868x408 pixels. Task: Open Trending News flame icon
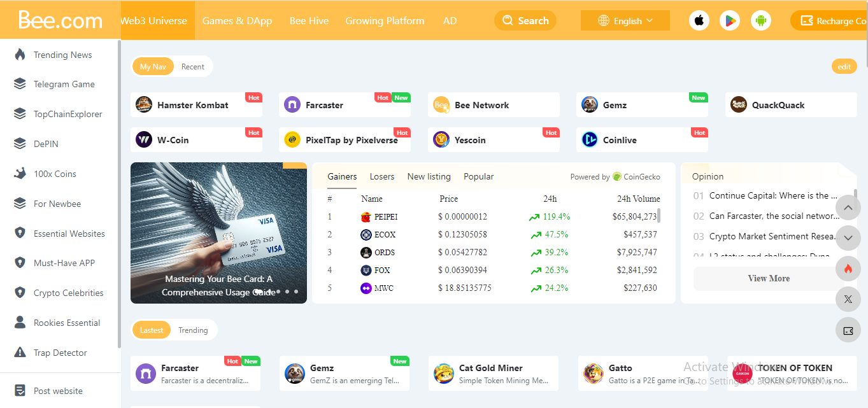point(20,55)
